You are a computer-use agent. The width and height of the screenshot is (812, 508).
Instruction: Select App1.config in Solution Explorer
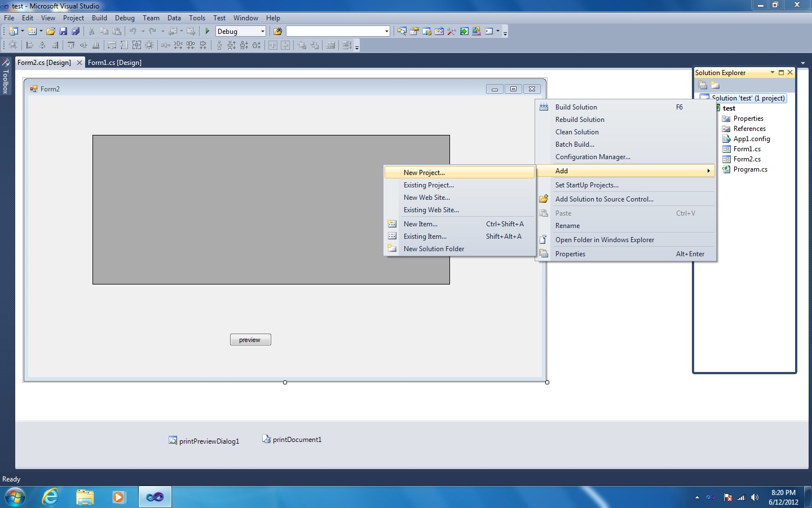752,139
